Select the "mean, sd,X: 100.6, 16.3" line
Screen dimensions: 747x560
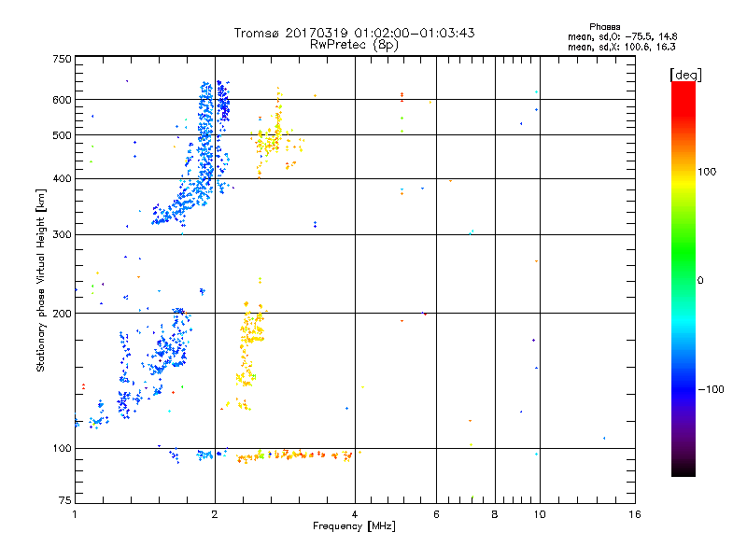click(x=621, y=47)
